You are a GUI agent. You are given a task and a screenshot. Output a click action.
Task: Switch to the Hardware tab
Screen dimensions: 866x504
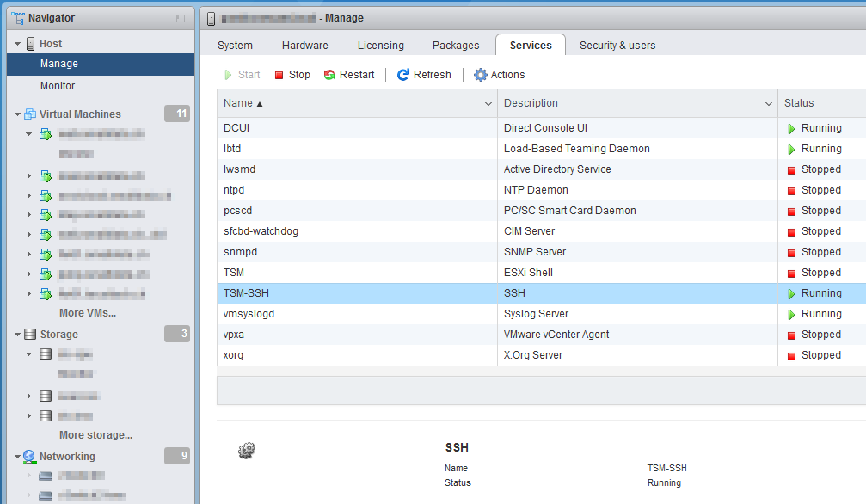click(x=305, y=46)
